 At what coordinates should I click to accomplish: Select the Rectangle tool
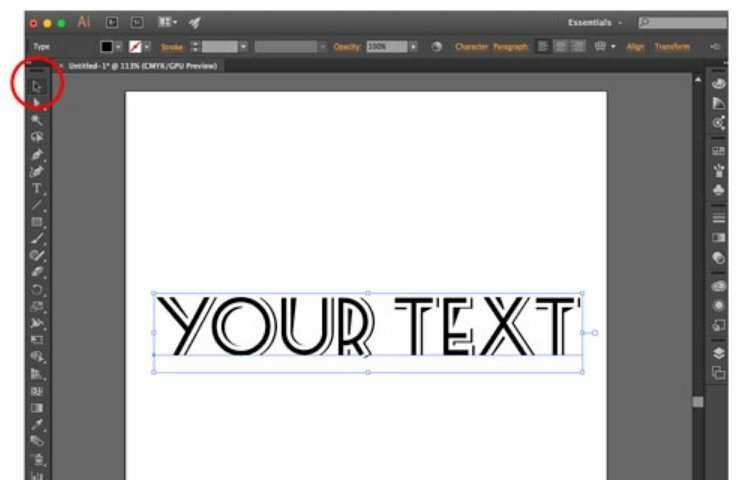(37, 222)
